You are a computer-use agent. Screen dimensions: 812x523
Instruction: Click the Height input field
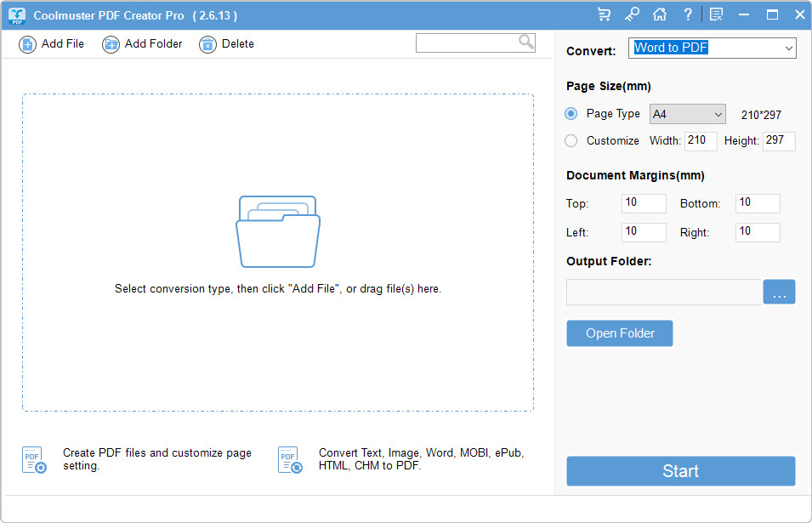pos(779,141)
